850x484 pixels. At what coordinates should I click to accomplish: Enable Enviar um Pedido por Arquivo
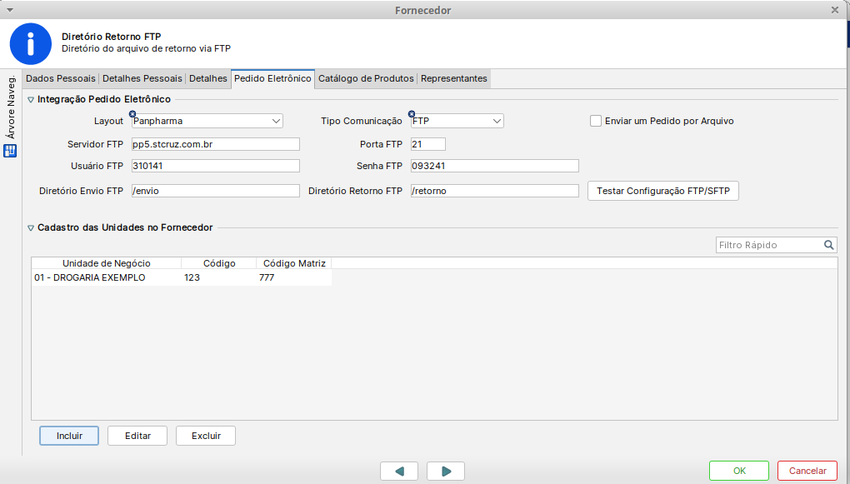pos(596,121)
